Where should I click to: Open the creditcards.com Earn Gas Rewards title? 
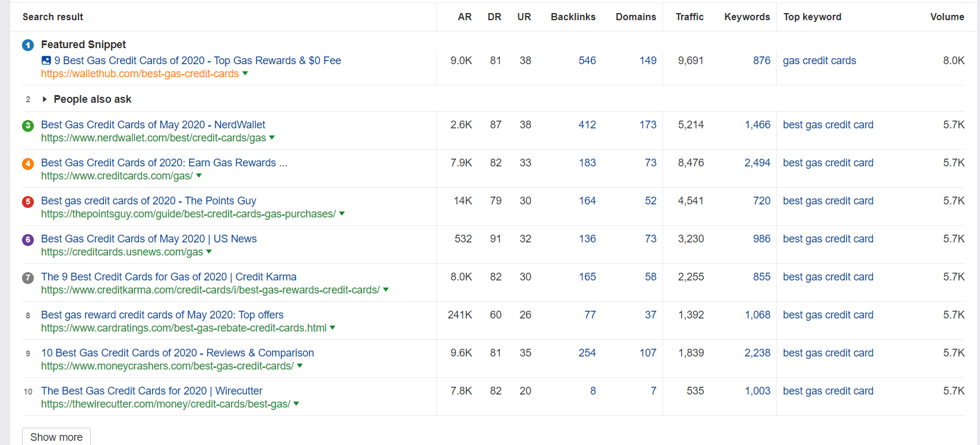tap(164, 163)
